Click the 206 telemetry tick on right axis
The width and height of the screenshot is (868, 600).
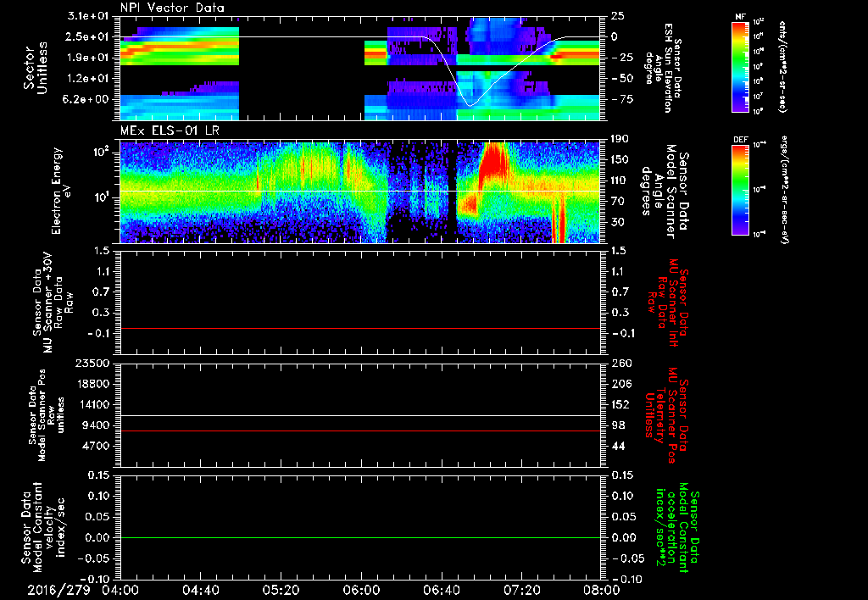point(621,384)
